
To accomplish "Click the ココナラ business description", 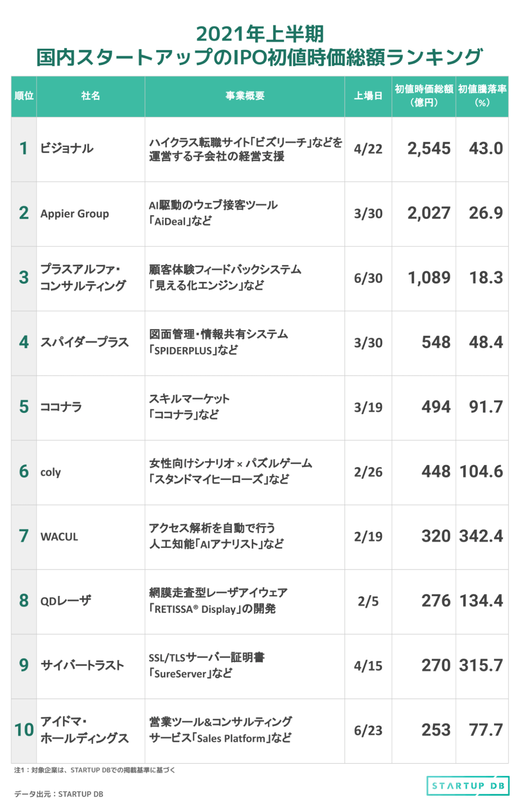I will tap(189, 407).
